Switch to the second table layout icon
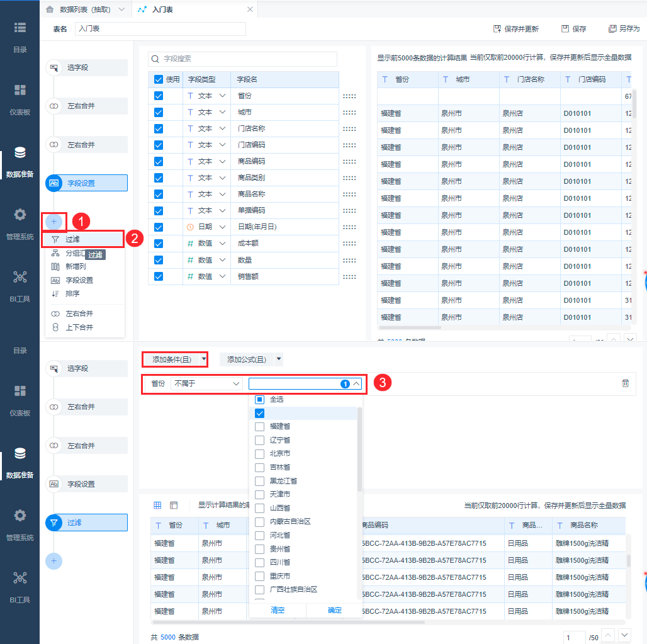647x644 pixels. click(x=174, y=506)
